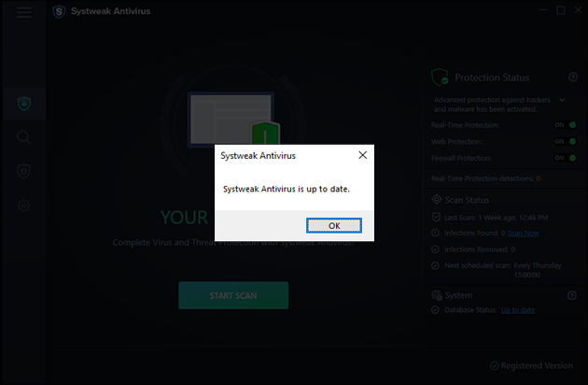Click the Scan Status heading
The image size is (588, 385).
coord(467,200)
